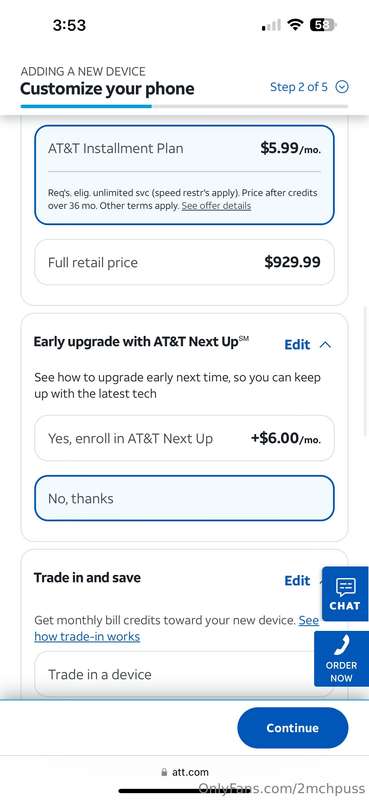Choose Yes, enroll in AT&T Next Up
369x800 pixels.
click(184, 438)
